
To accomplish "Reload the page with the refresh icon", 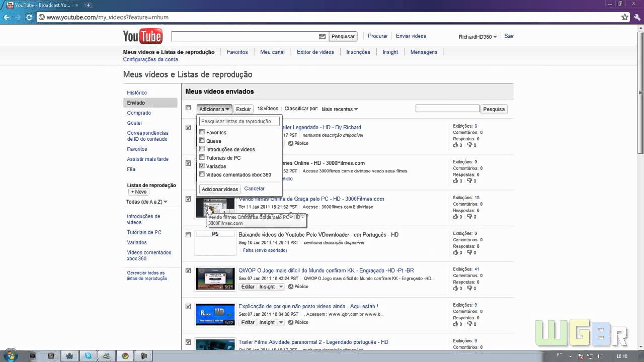I will [x=29, y=17].
